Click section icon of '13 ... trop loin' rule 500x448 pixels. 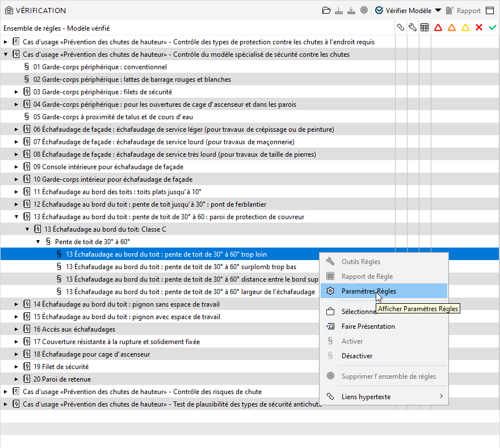pyautogui.click(x=59, y=254)
